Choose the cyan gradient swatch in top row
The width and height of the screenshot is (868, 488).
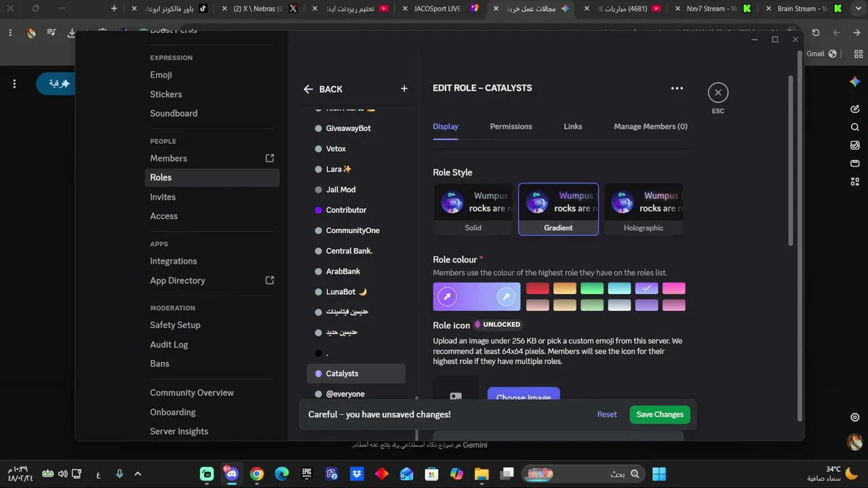pyautogui.click(x=619, y=289)
